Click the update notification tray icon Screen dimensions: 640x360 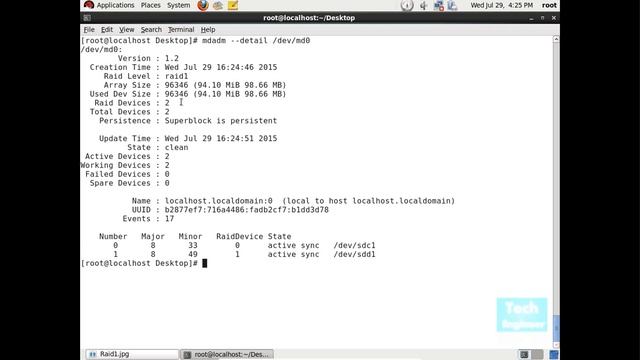tap(407, 5)
